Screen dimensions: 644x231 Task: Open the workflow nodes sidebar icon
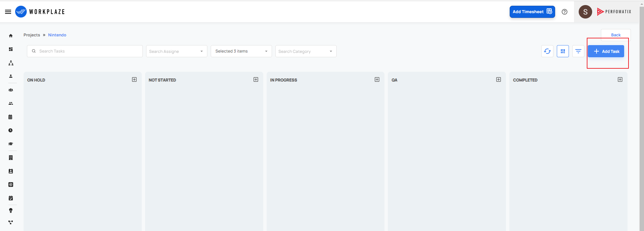click(x=11, y=222)
